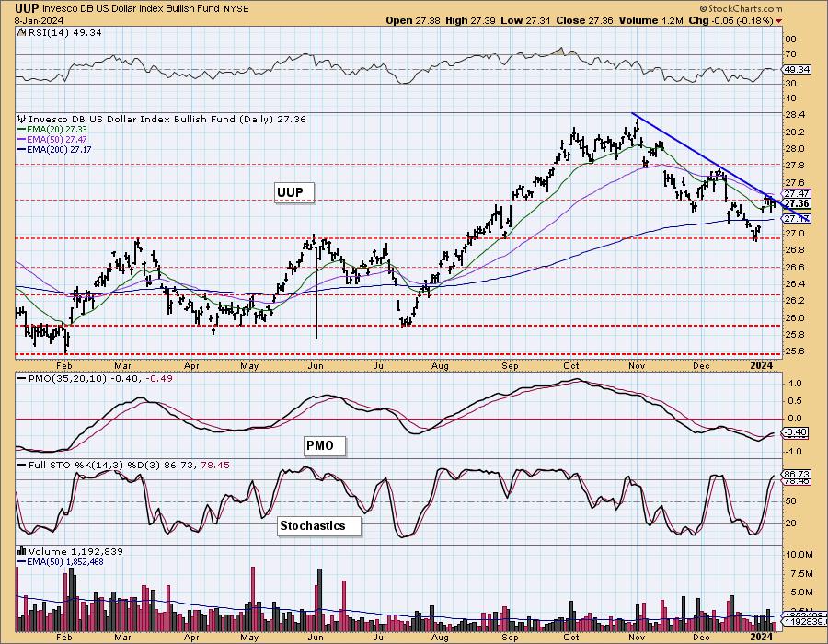The height and width of the screenshot is (644, 828).
Task: Click the EMA(50) 27.47 legend entry
Action: tap(52, 139)
